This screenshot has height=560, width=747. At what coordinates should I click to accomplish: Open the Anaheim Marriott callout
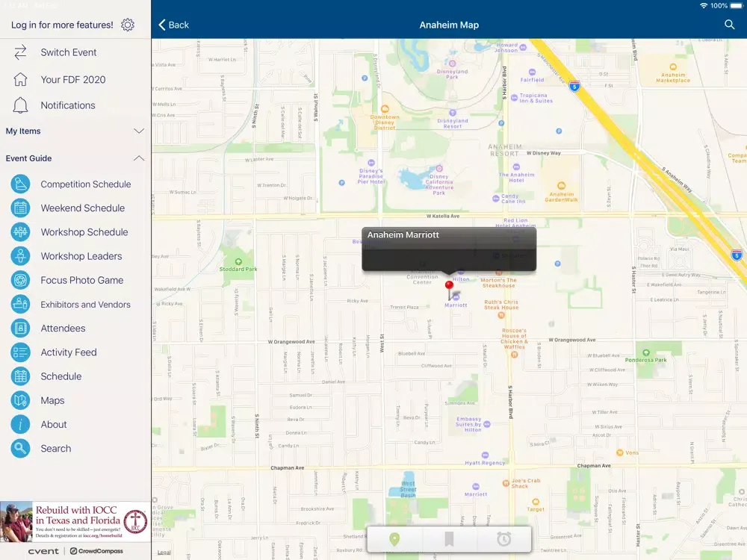click(449, 249)
